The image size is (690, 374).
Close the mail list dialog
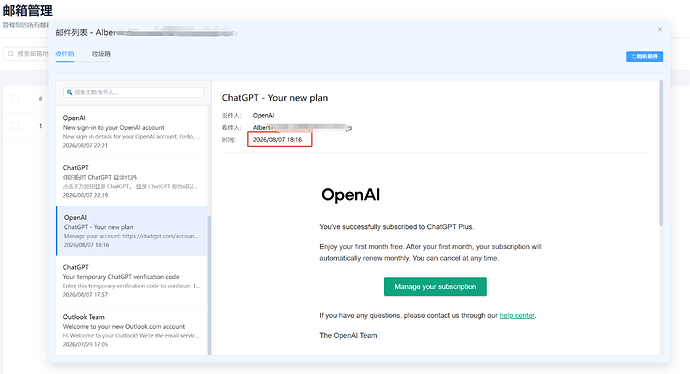coord(659,29)
